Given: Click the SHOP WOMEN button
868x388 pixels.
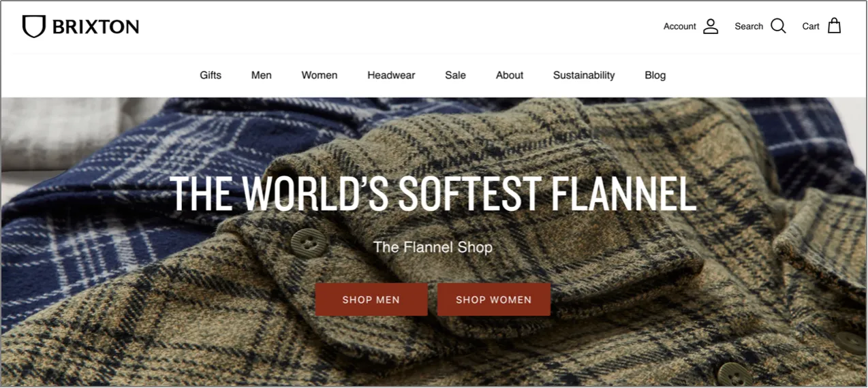Looking at the screenshot, I should [494, 300].
